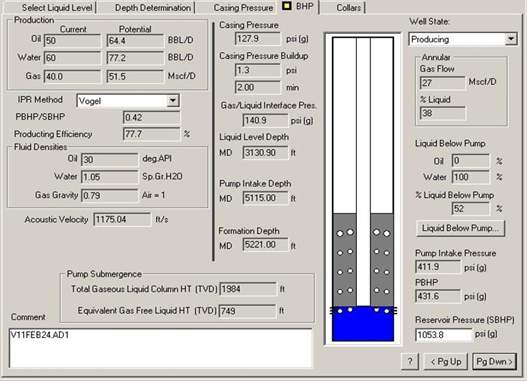Expand the IPR Method Vogel dropdown
The height and width of the screenshot is (381, 527).
pos(173,100)
